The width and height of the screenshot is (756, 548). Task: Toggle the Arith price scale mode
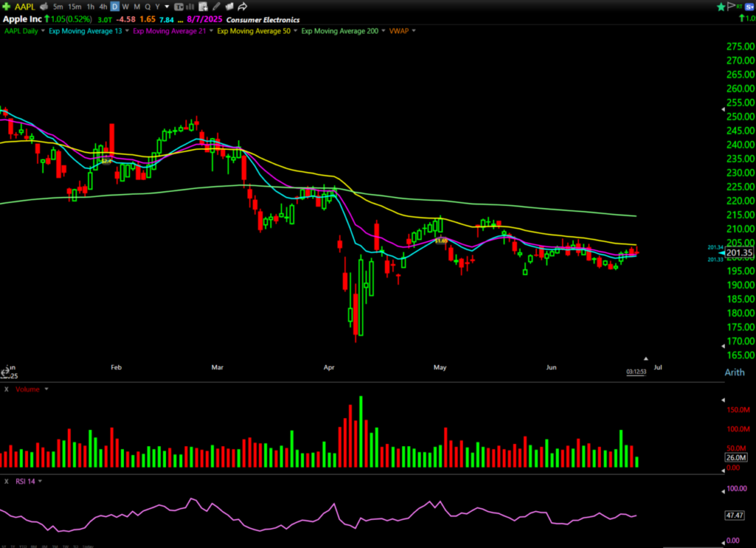735,372
